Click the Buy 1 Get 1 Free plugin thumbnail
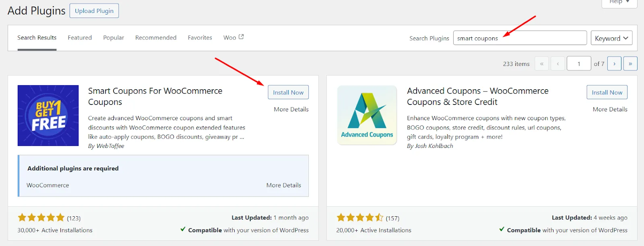This screenshot has height=246, width=644. [48, 115]
